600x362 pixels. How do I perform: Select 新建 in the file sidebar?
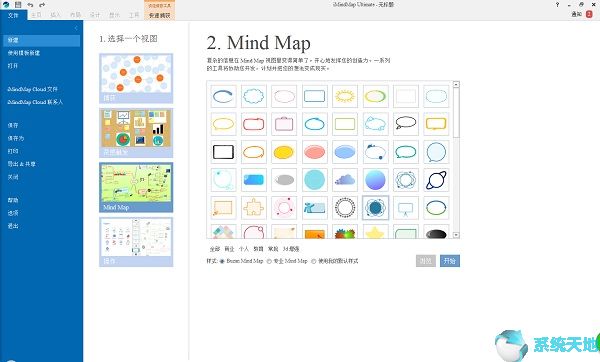pyautogui.click(x=41, y=40)
